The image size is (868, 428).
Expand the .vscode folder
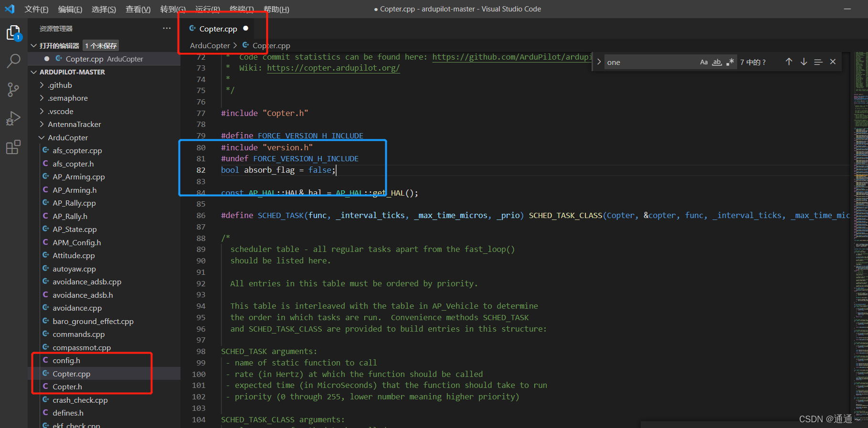(104, 111)
